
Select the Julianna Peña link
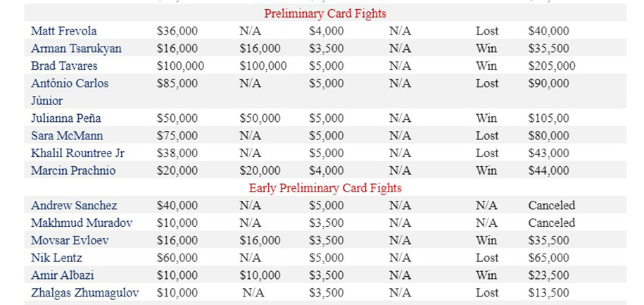click(65, 118)
